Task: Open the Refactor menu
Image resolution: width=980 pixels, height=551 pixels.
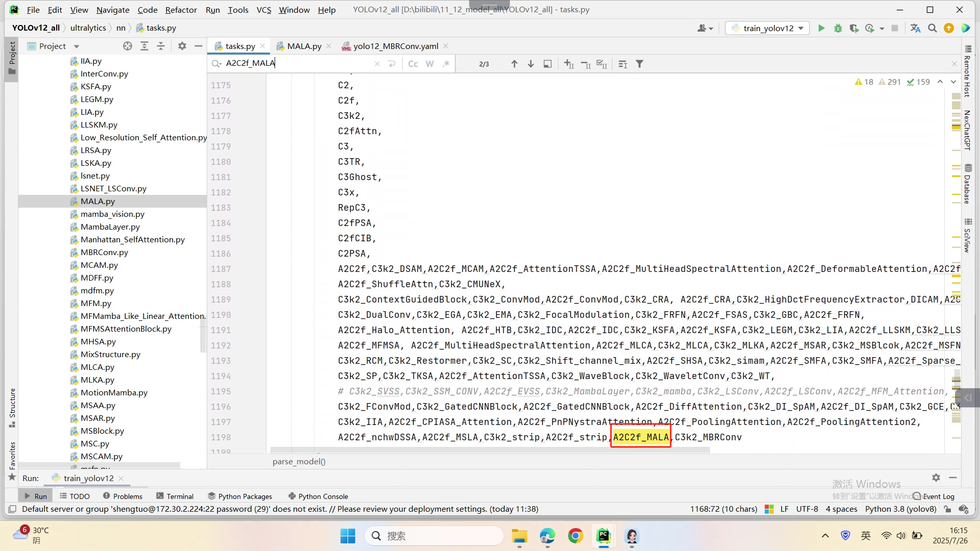Action: (181, 10)
